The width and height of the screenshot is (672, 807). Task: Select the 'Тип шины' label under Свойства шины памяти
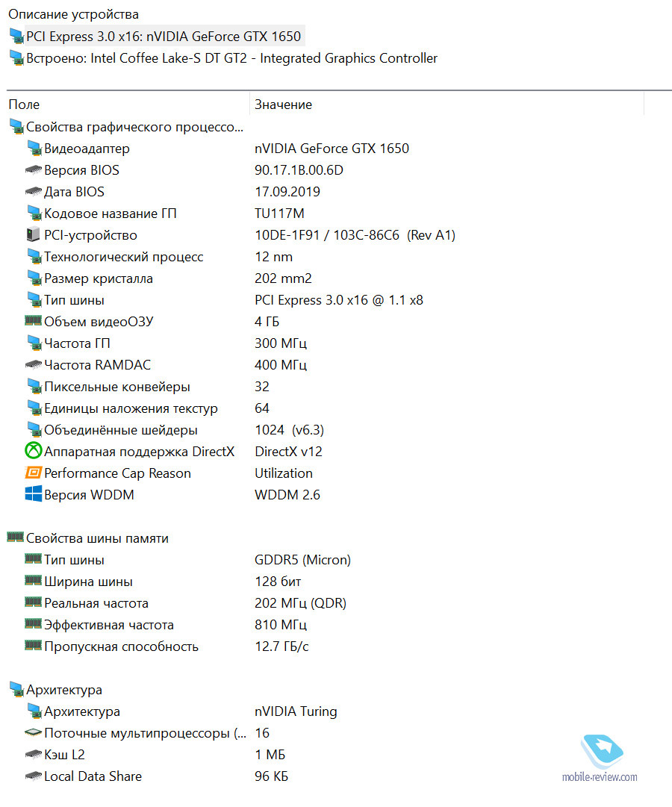click(74, 560)
